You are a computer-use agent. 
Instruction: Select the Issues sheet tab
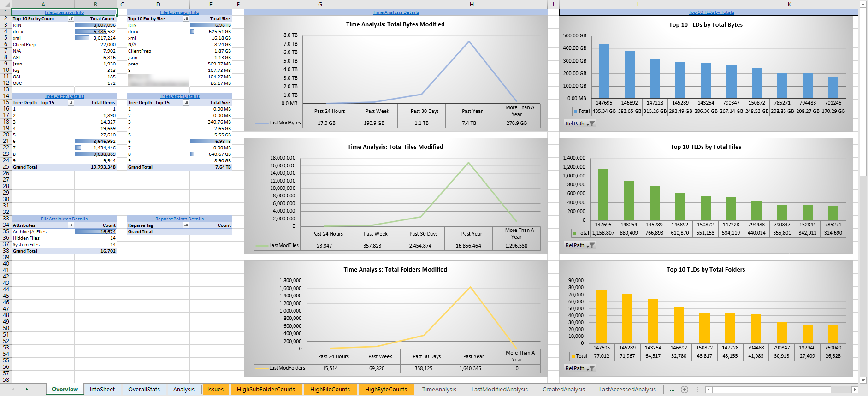215,390
